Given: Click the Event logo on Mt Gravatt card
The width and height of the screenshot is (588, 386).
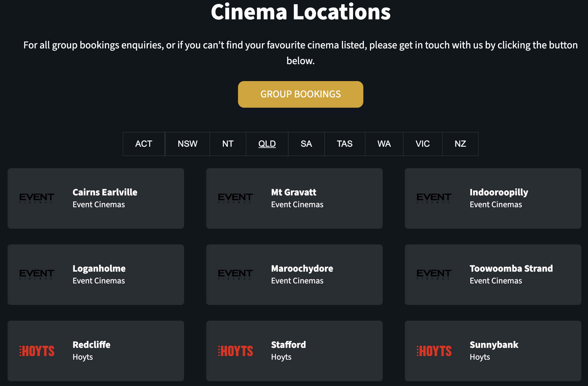Looking at the screenshot, I should click(x=235, y=198).
